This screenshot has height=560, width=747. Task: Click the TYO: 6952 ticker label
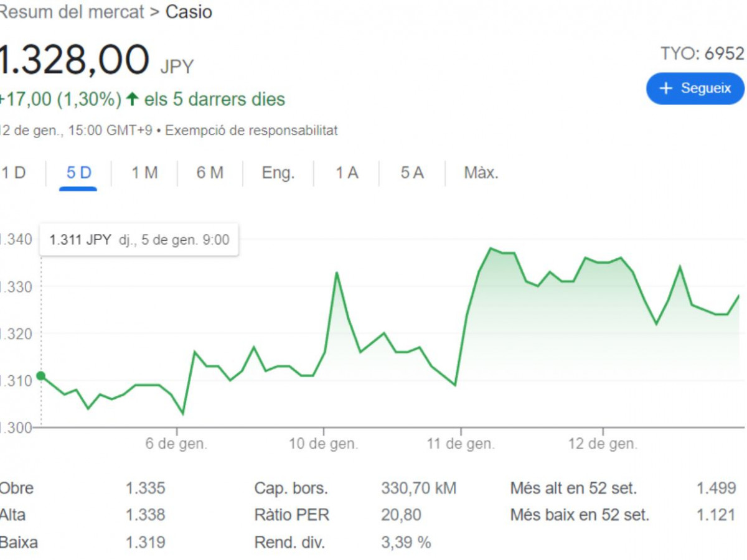702,54
